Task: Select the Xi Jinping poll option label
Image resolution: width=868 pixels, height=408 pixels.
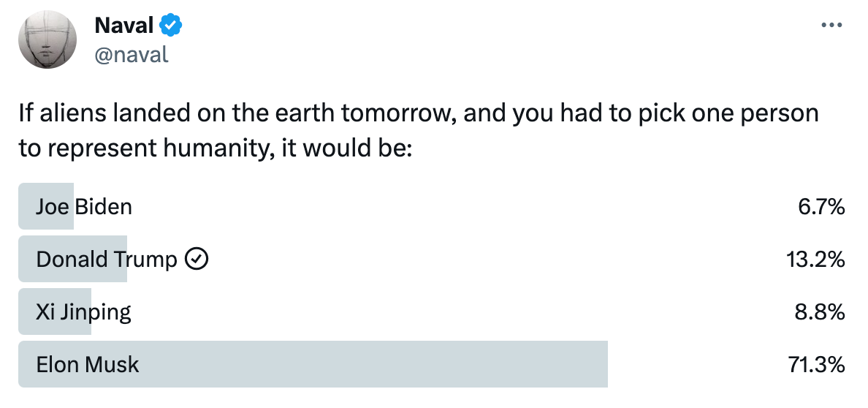Action: tap(83, 312)
